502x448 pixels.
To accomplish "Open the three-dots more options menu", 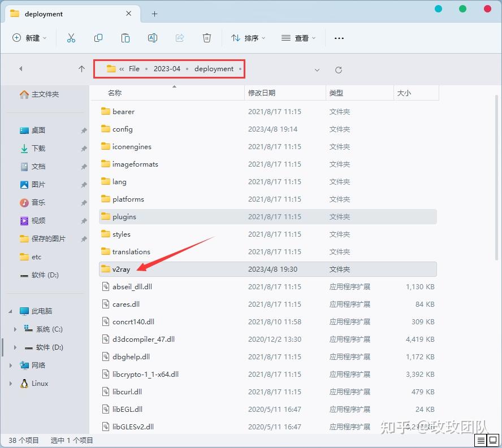I will (x=339, y=38).
